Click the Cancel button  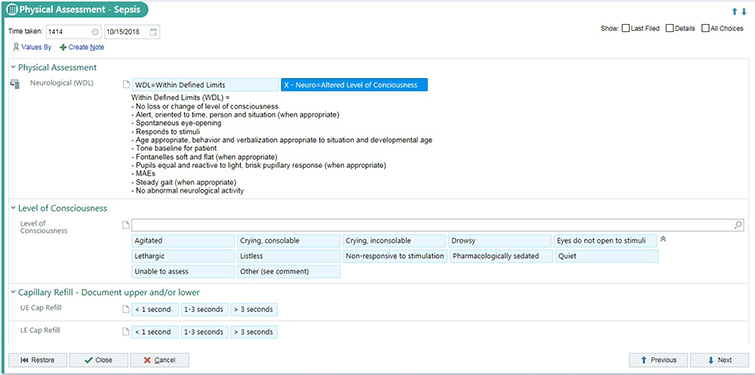[159, 360]
